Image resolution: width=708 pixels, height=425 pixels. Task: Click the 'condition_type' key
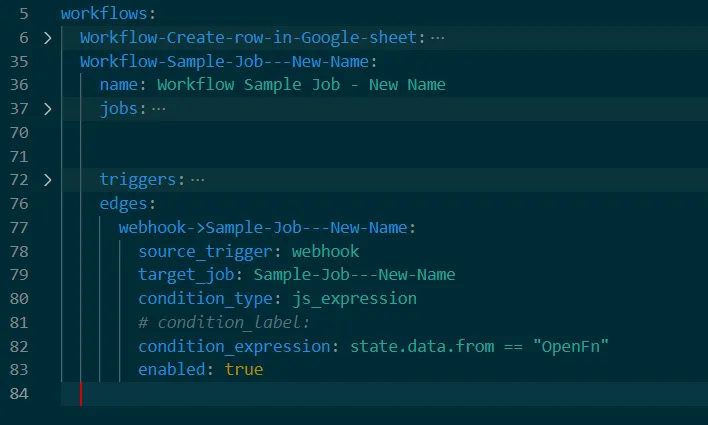point(205,299)
